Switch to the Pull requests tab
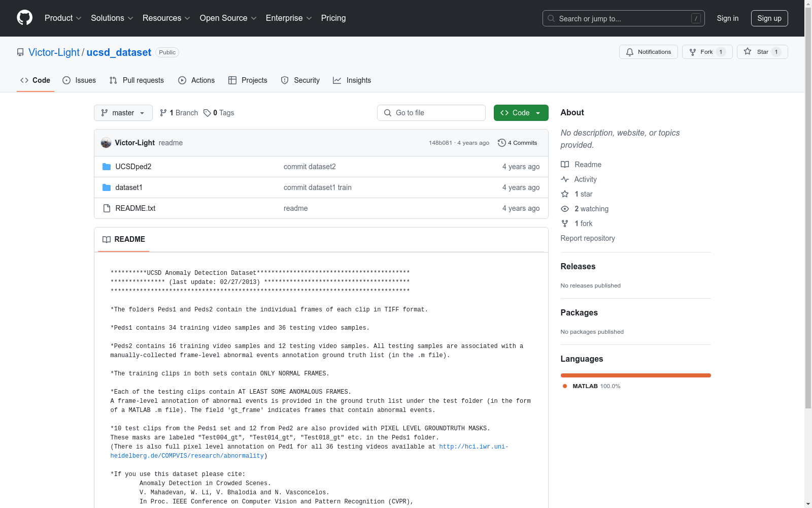The height and width of the screenshot is (508, 812). point(137,80)
